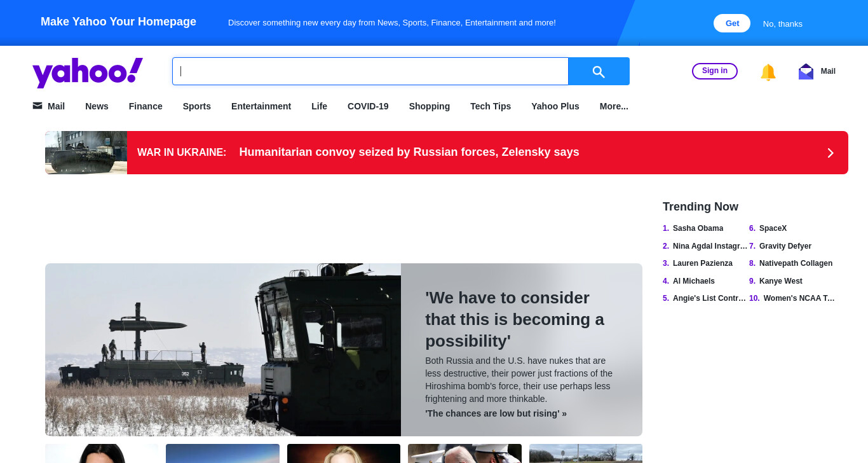Click the 'Discover something new every day' text
Viewport: 868px width, 463px height.
[392, 23]
